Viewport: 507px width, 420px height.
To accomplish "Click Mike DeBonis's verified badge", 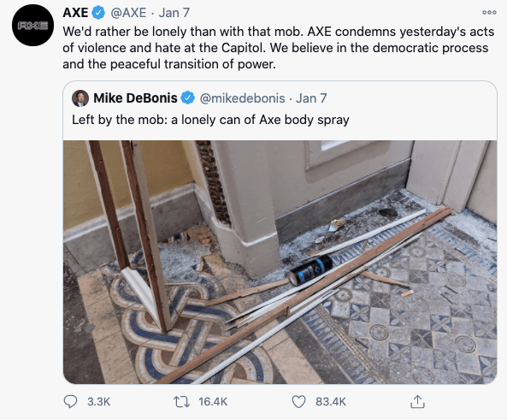I will 187,98.
